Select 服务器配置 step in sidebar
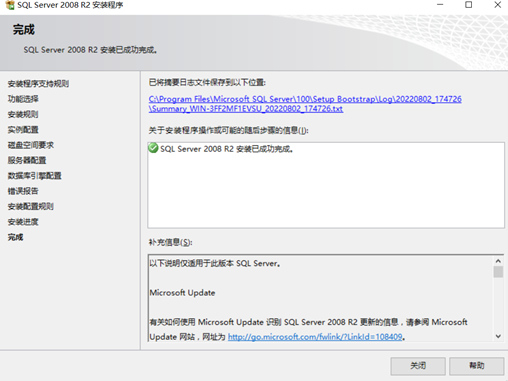The height and width of the screenshot is (381, 508). pyautogui.click(x=27, y=160)
